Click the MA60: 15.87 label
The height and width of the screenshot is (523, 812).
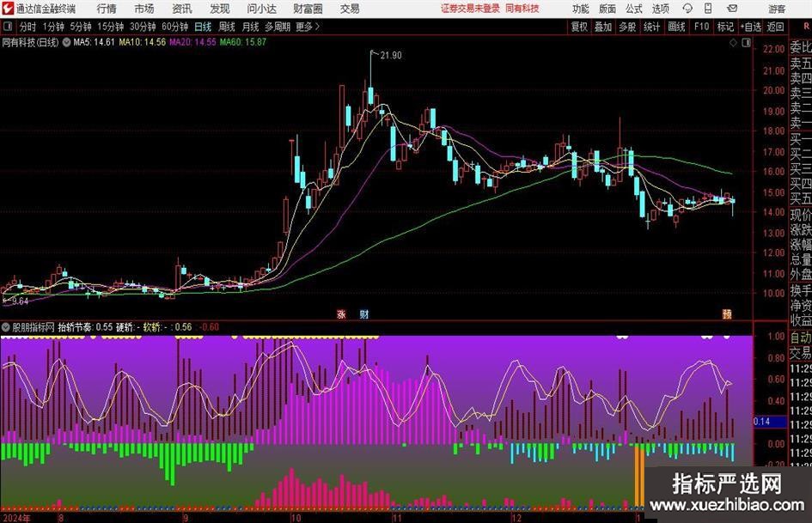(x=243, y=42)
